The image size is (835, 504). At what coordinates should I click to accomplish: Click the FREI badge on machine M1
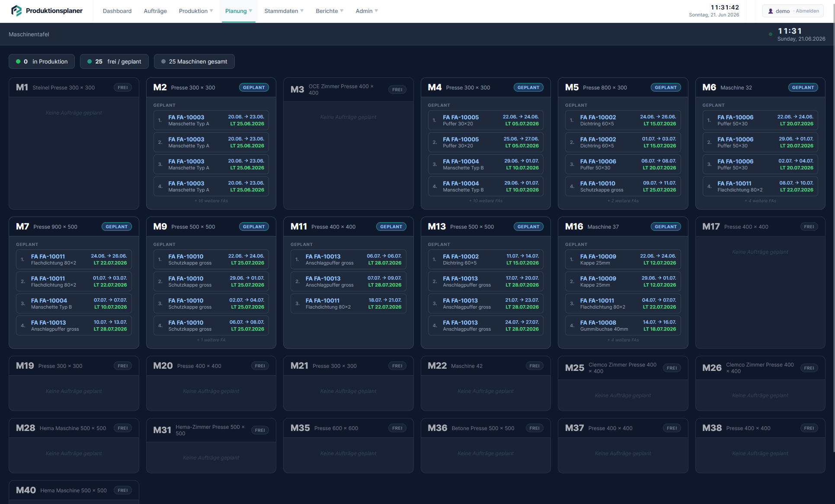pos(123,87)
